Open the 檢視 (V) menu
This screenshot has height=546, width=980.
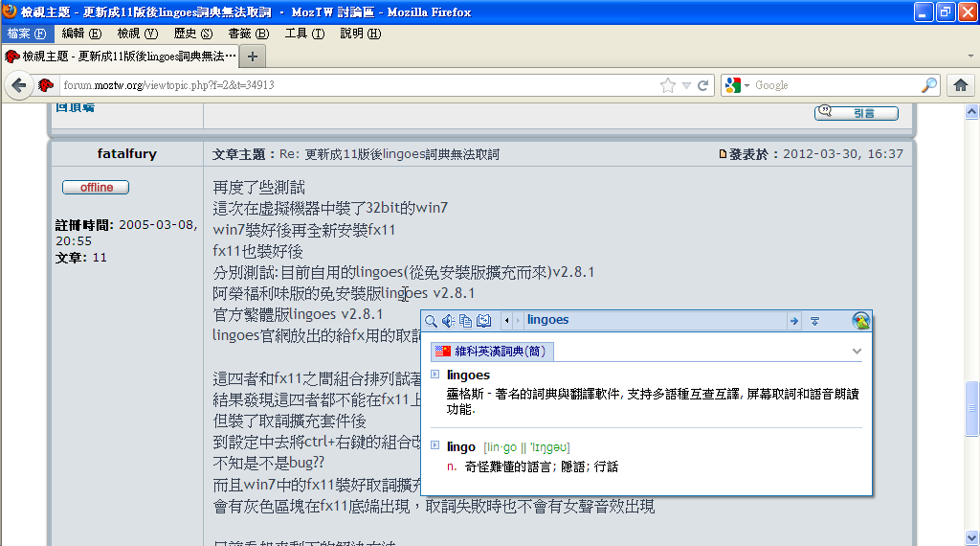coord(138,34)
